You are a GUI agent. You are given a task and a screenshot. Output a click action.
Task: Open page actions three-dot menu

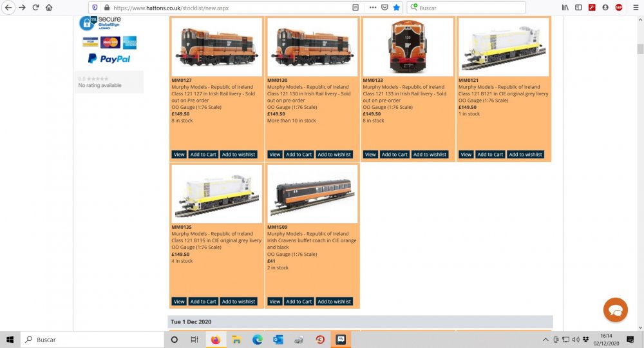[373, 8]
